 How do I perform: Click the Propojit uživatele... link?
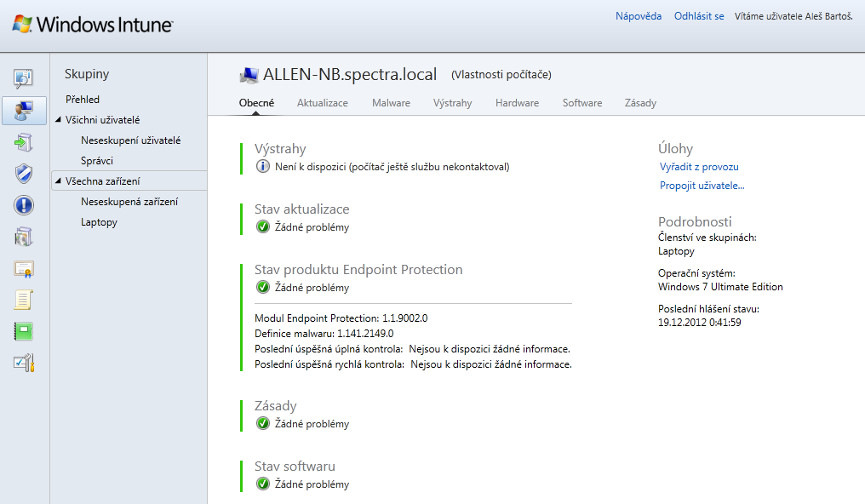[702, 186]
